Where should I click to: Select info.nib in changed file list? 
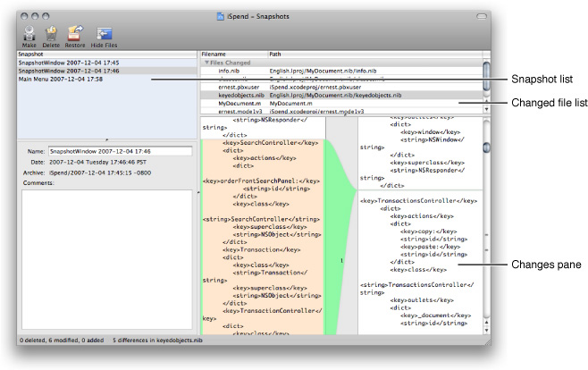click(x=229, y=71)
